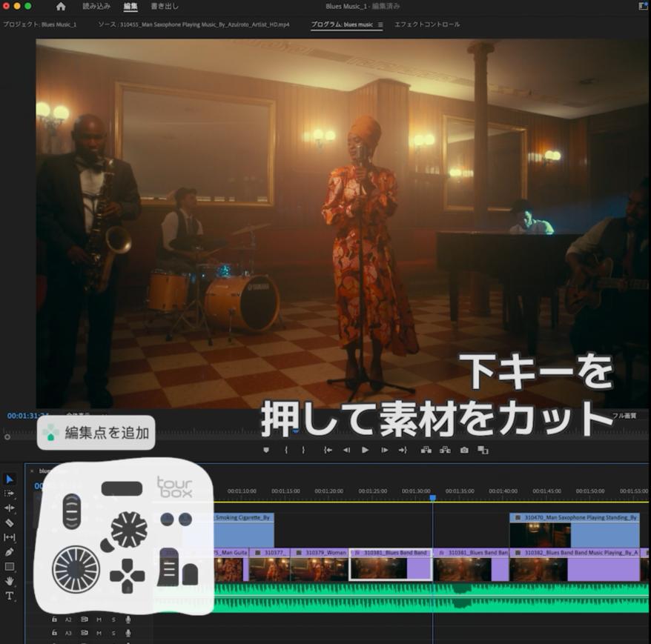The height and width of the screenshot is (644, 651).
Task: Select the Pen tool
Action: pos(10,552)
